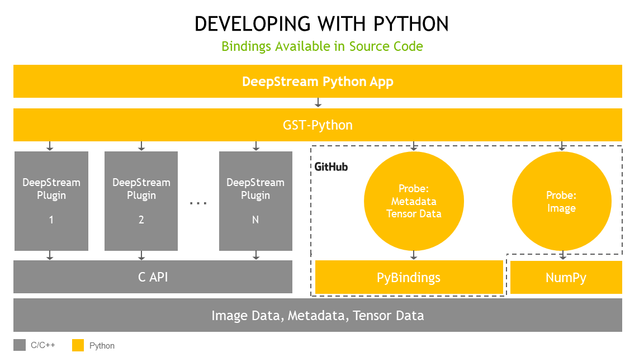644x362 pixels.
Task: Click the arrow below DeepStream Python App
Action: click(318, 102)
